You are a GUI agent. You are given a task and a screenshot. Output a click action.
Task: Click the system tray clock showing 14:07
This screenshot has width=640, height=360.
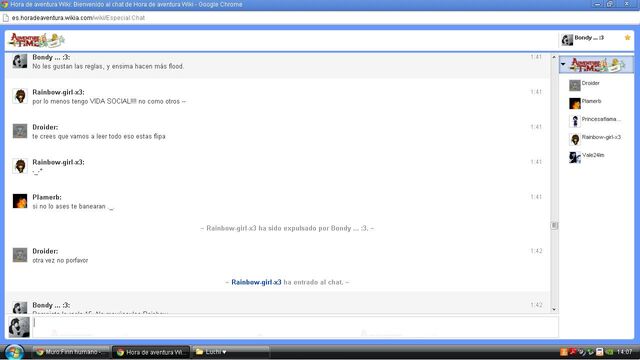625,352
